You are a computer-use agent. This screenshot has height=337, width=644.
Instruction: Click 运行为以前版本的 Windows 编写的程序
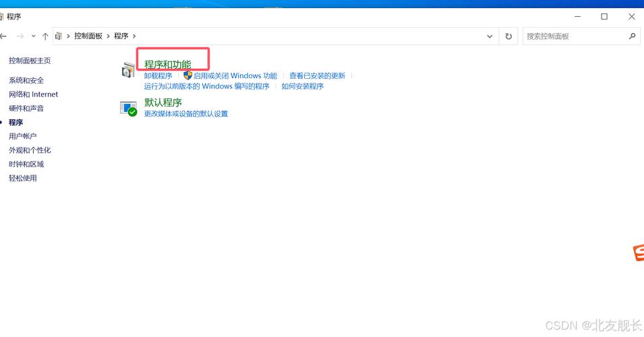coord(206,86)
